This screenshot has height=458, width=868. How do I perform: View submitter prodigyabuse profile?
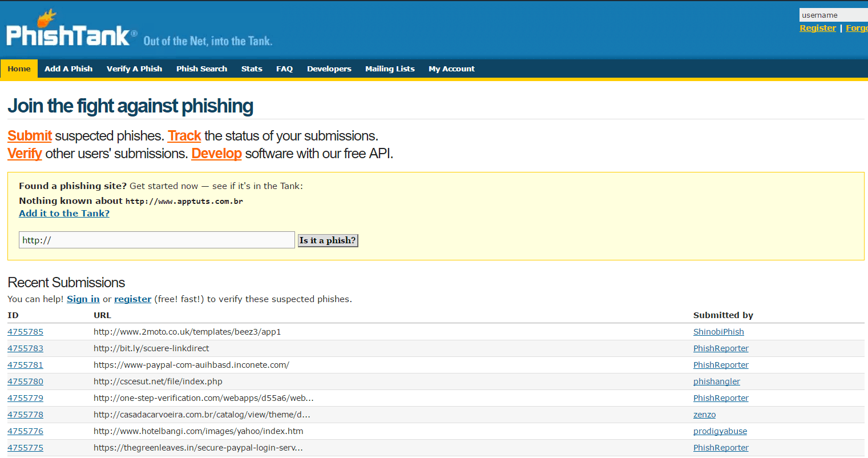click(x=720, y=431)
